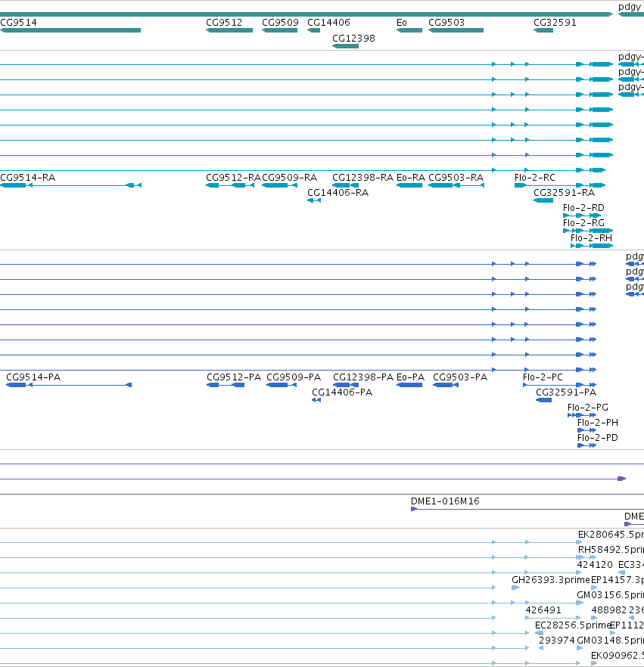644x667 pixels.
Task: Select the Flo-2-RG transcript label
Action: [x=583, y=223]
